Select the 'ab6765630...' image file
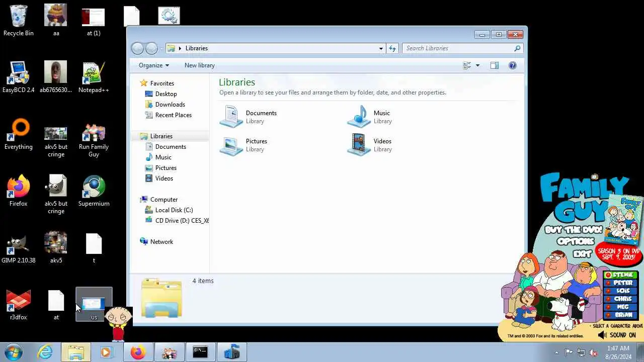644x362 pixels. point(56,77)
